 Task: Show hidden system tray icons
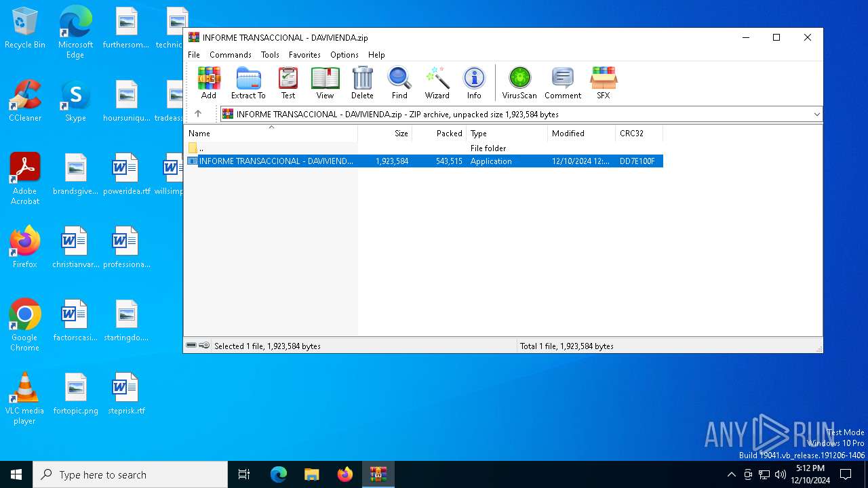pos(731,474)
